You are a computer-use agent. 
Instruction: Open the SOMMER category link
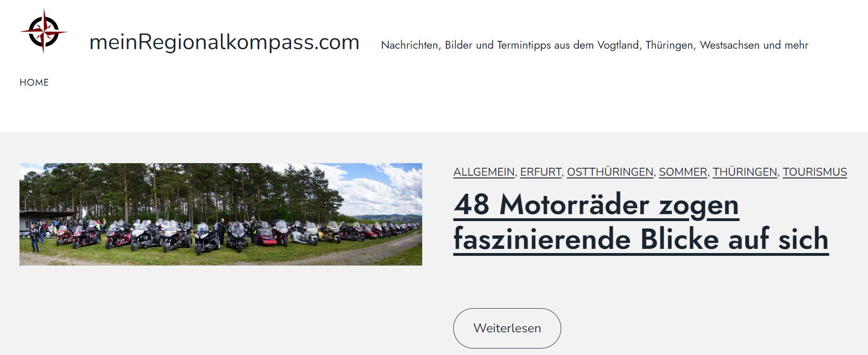tap(683, 172)
